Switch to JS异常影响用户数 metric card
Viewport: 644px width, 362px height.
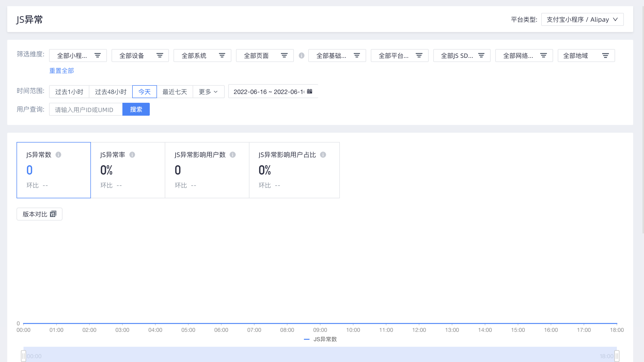(207, 170)
